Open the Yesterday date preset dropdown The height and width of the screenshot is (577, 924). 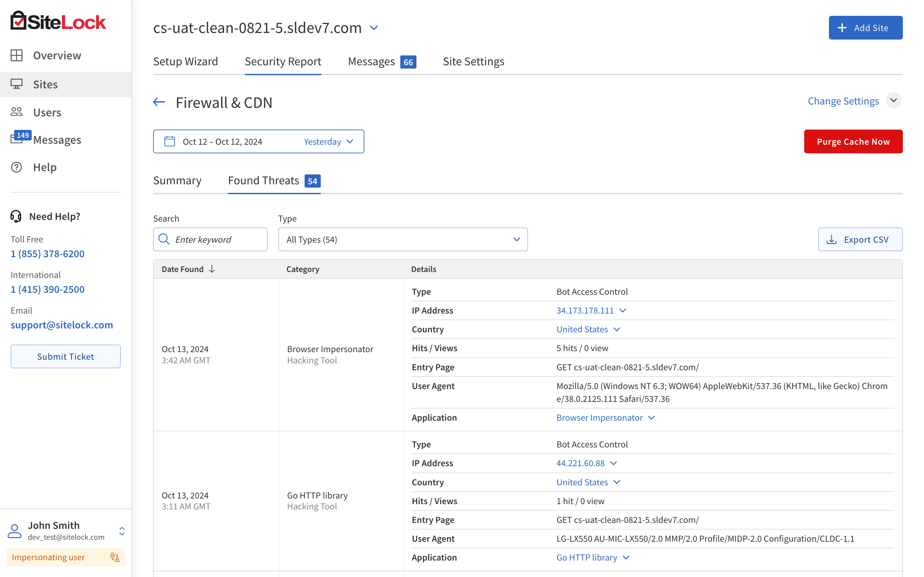click(328, 141)
